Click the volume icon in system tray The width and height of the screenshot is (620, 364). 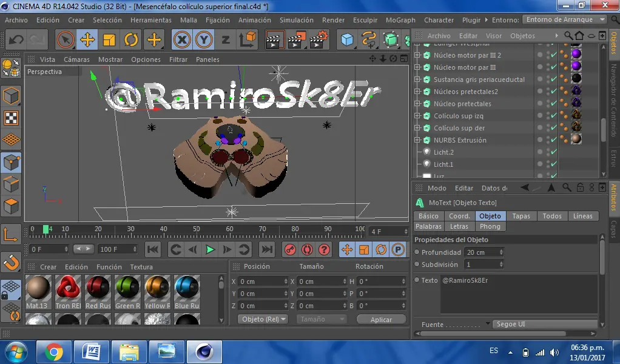[554, 352]
